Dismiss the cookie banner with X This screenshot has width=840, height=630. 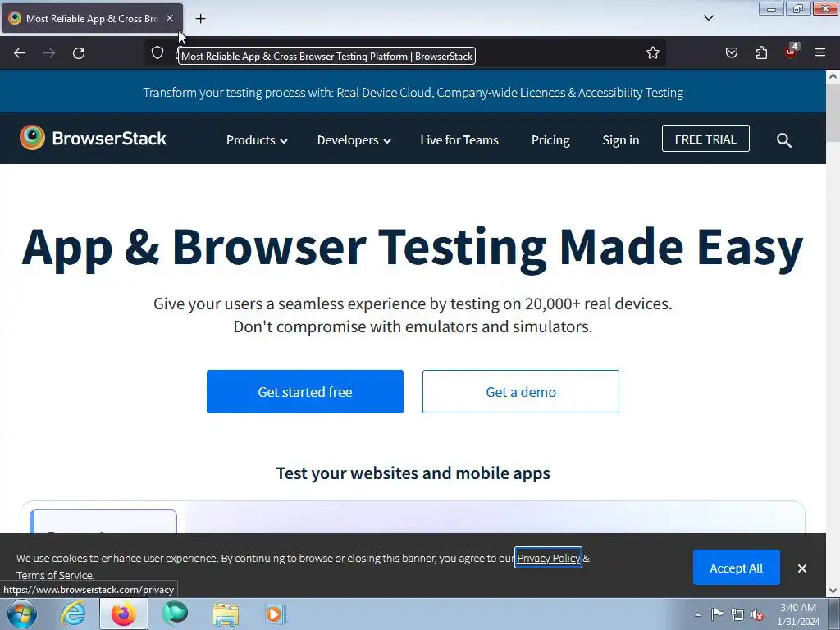point(802,568)
